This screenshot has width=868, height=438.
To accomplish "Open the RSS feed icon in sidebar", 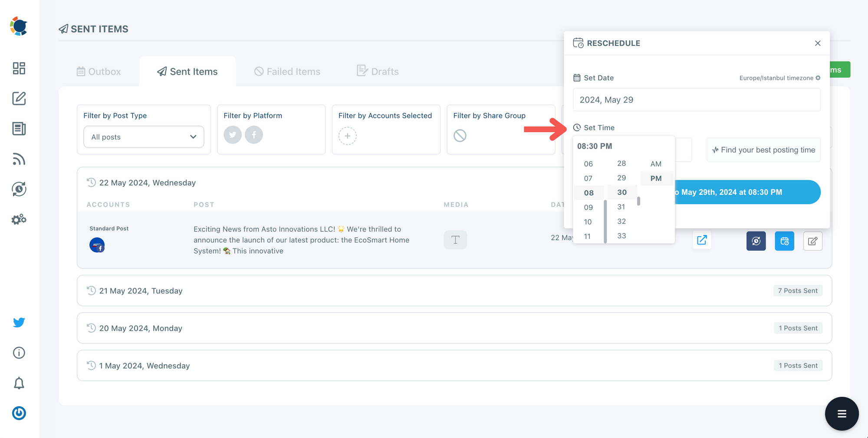I will pyautogui.click(x=19, y=159).
